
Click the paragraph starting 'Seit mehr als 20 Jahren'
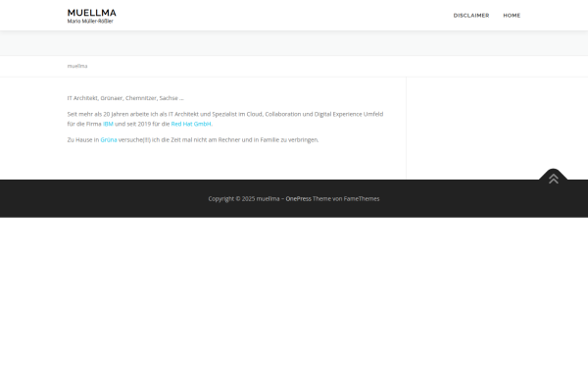[225, 119]
